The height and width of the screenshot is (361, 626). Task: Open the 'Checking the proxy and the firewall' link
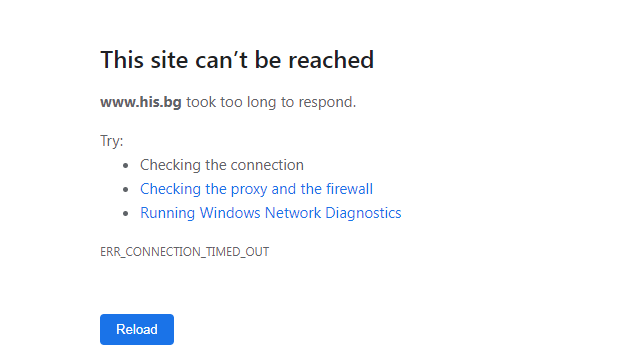(x=256, y=189)
